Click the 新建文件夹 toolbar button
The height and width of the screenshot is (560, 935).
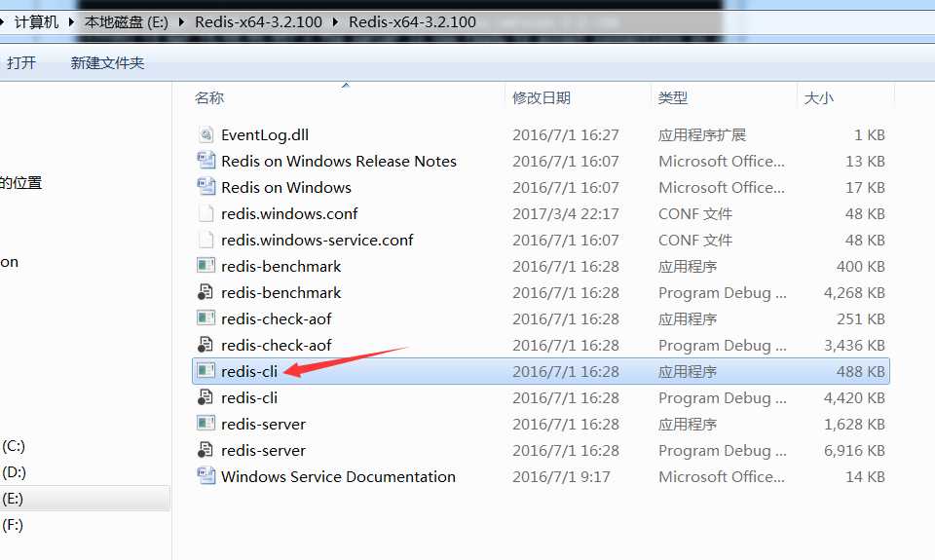tap(107, 62)
